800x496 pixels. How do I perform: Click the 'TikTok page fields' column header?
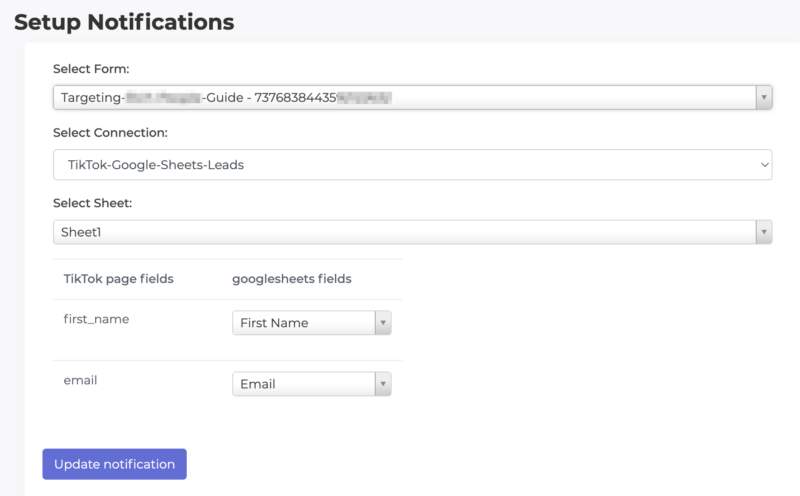pos(118,279)
